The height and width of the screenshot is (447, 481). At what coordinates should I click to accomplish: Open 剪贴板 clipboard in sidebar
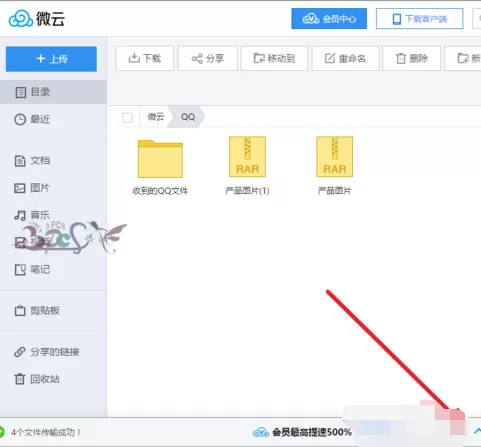53,311
